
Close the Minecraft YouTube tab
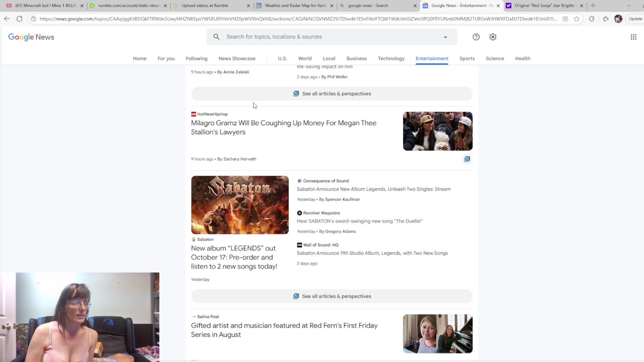pyautogui.click(x=82, y=6)
